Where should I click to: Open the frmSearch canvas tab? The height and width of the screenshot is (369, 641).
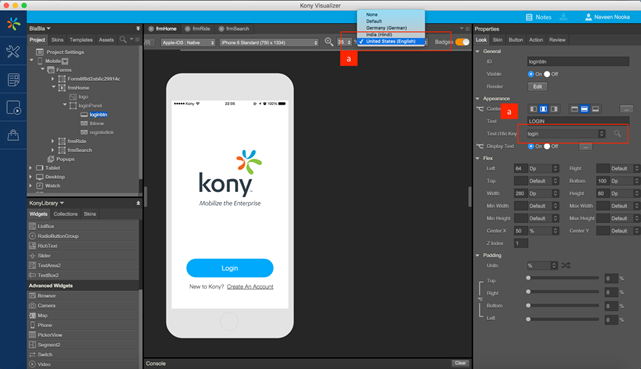(234, 29)
